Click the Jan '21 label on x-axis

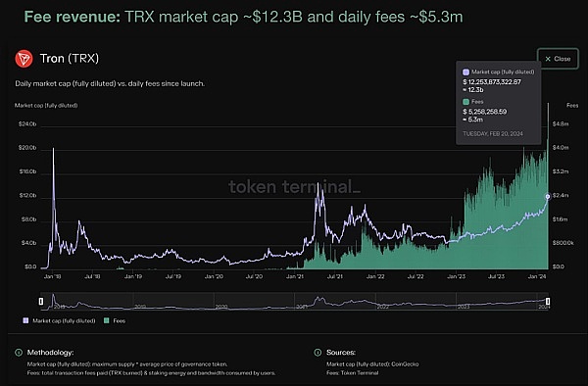pos(295,276)
